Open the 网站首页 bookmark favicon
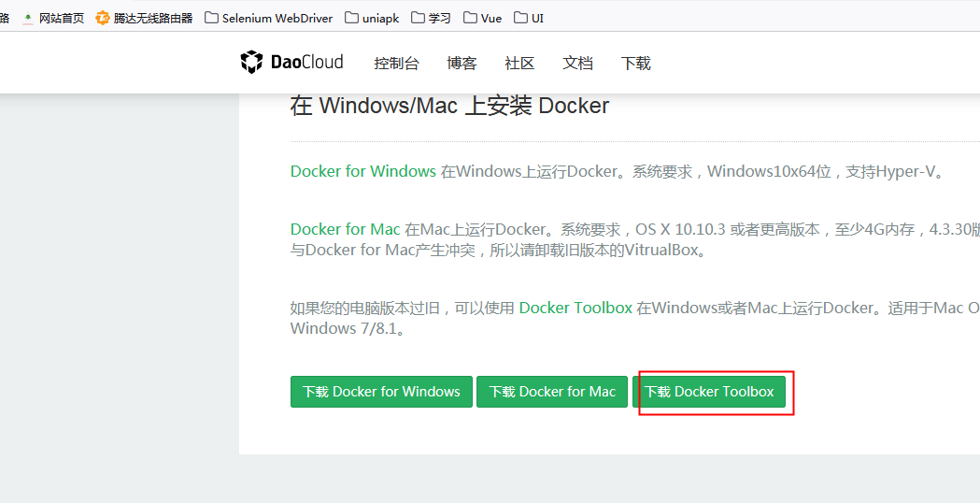The image size is (980, 503). [x=27, y=18]
